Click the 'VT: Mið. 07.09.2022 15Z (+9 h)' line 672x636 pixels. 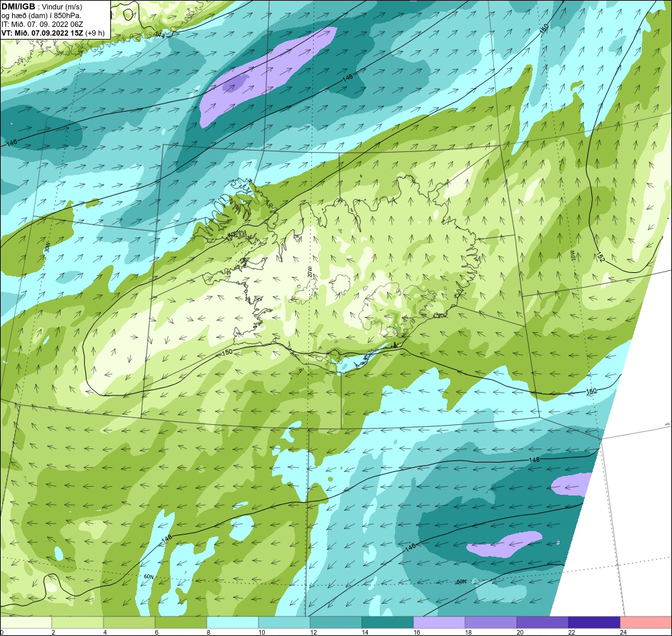pyautogui.click(x=52, y=33)
